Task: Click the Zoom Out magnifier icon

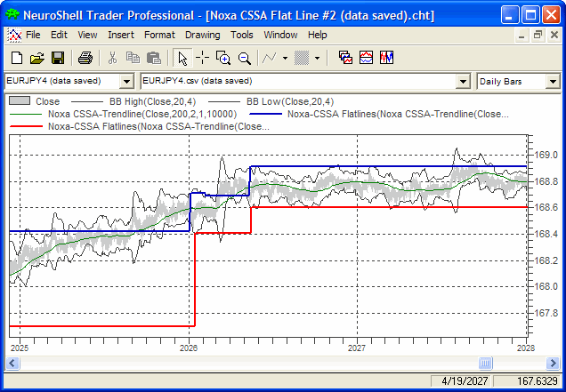Action: coord(245,58)
